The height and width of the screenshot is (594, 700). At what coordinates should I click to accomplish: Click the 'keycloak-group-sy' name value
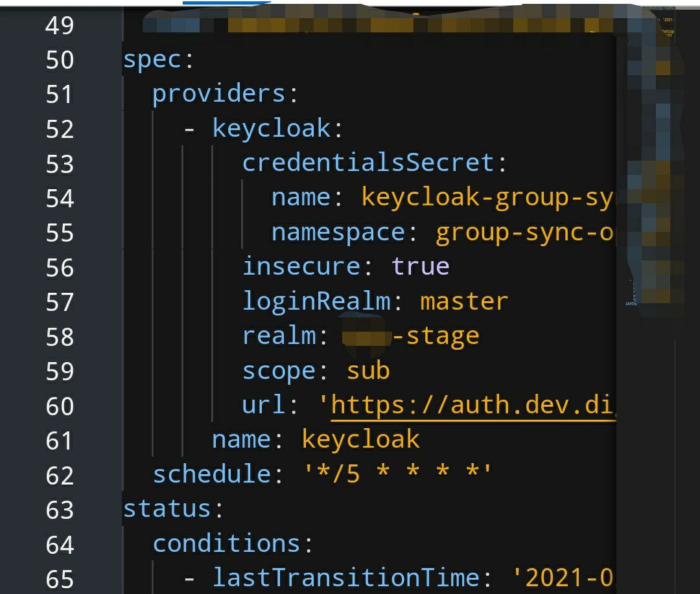488,198
